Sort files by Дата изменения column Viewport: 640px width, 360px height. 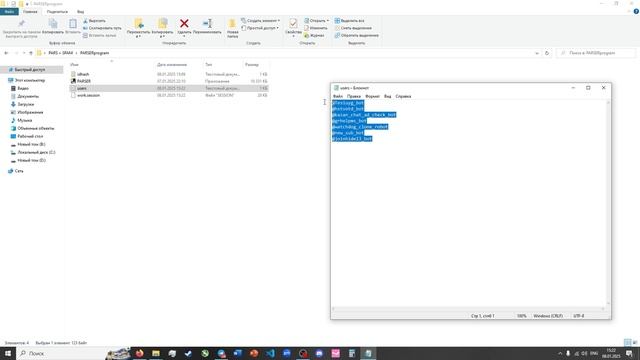172,64
